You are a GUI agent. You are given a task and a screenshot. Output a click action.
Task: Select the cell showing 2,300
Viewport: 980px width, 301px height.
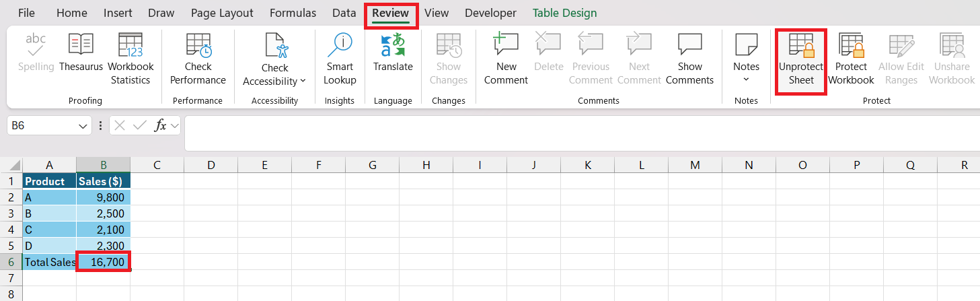[x=103, y=246]
